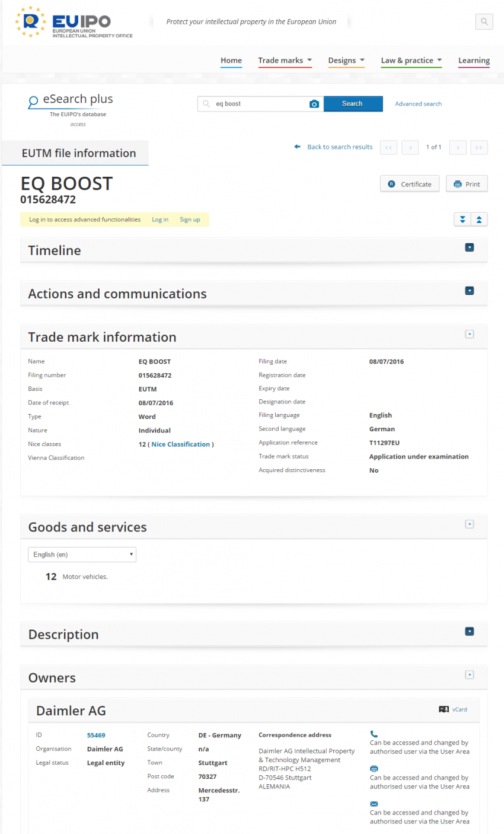Screen dimensions: 504x834
Task: Click the Print button with printer icon
Action: (467, 183)
